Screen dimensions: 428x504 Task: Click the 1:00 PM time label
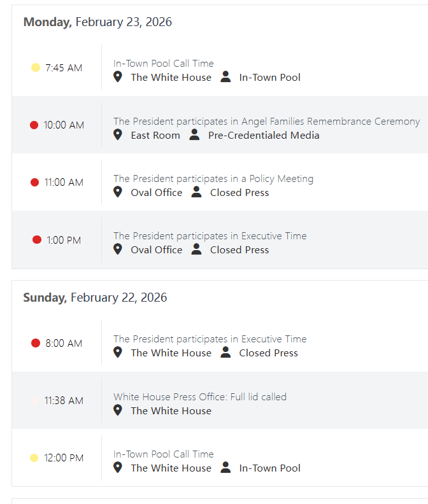64,240
